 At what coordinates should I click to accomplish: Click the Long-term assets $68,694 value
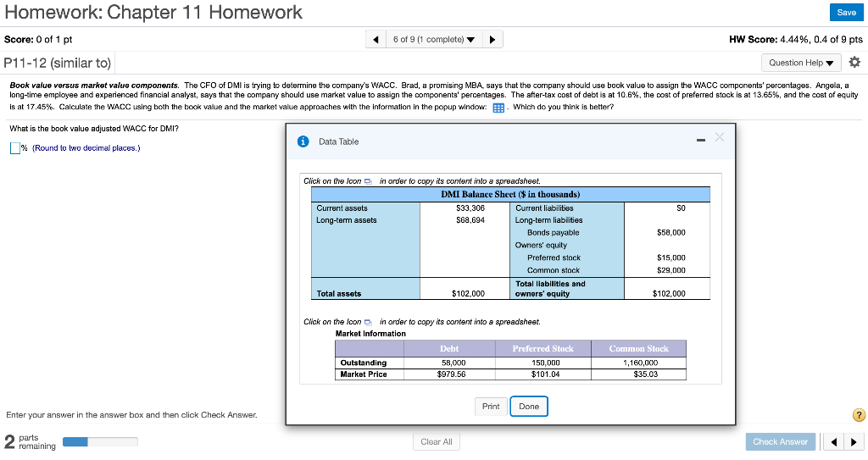tap(470, 220)
